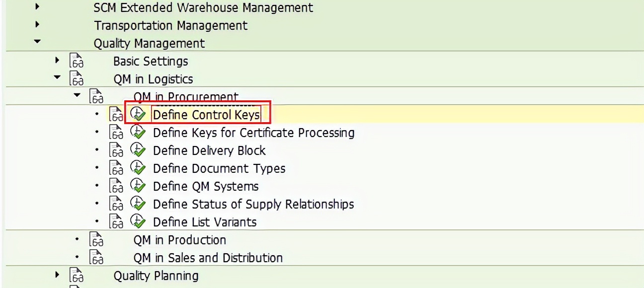Run Define Keys for Certificate Processing icon
The image size is (644, 288).
[x=138, y=133]
